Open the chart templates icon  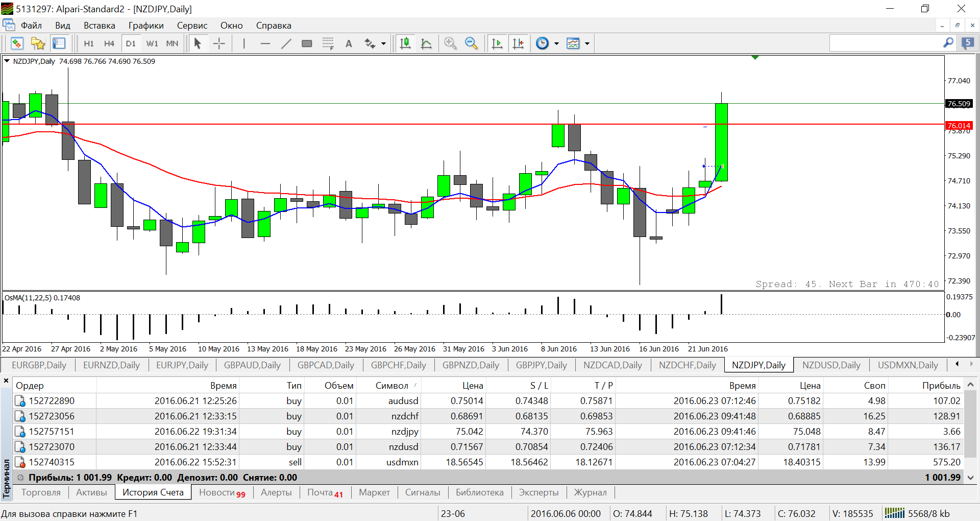coord(573,43)
